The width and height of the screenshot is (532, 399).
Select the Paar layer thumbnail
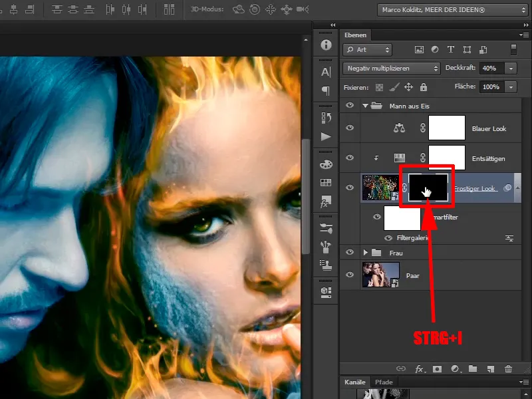pos(380,275)
